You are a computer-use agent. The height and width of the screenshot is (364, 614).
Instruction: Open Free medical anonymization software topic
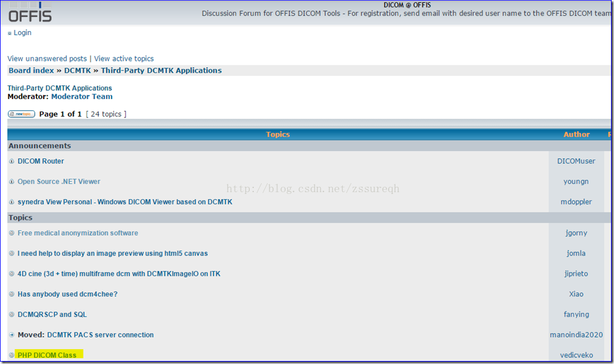(x=78, y=233)
